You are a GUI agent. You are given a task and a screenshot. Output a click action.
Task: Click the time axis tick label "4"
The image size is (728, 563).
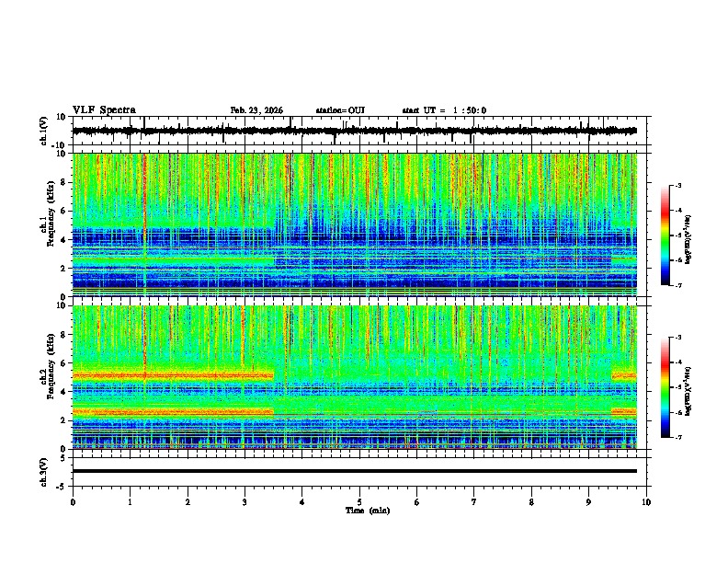point(302,502)
